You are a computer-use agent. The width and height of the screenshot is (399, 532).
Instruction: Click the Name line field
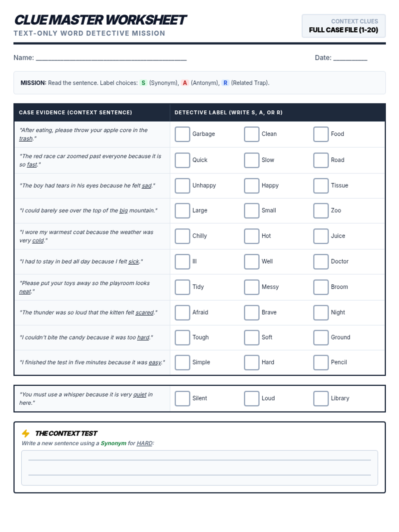111,58
